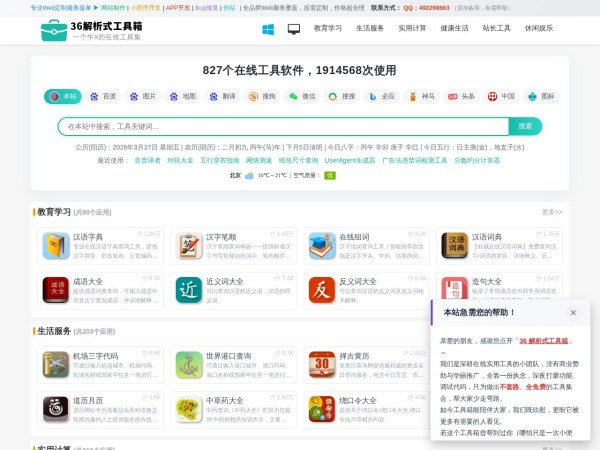Open the 生活服务 nav menu
600x450 pixels.
[370, 28]
